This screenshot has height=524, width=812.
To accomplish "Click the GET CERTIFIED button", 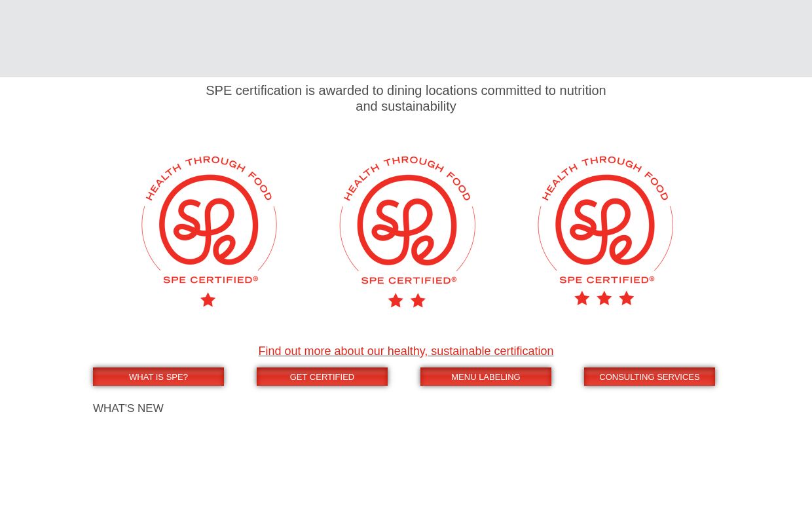I will pyautogui.click(x=322, y=377).
